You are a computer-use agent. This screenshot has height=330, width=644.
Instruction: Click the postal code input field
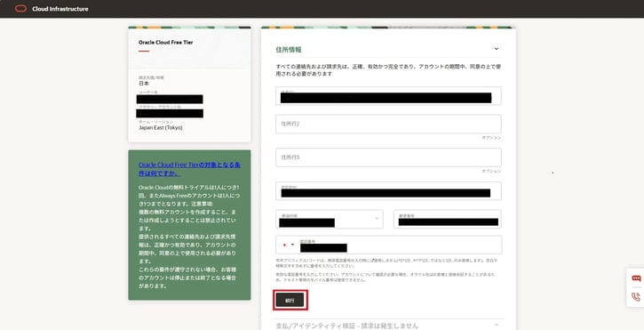tap(448, 220)
